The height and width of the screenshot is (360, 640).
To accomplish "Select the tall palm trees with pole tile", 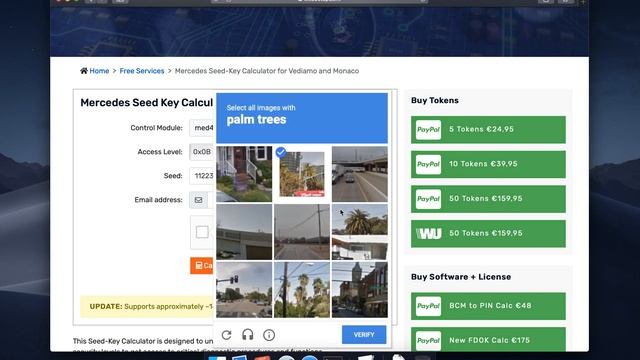I will coord(302,290).
